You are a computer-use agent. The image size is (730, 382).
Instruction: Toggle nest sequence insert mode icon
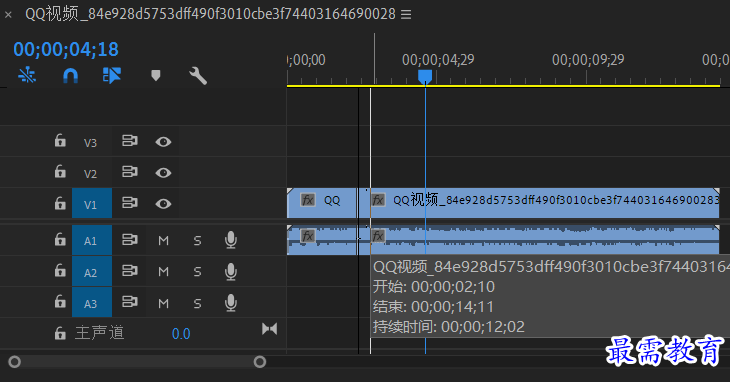tap(27, 75)
